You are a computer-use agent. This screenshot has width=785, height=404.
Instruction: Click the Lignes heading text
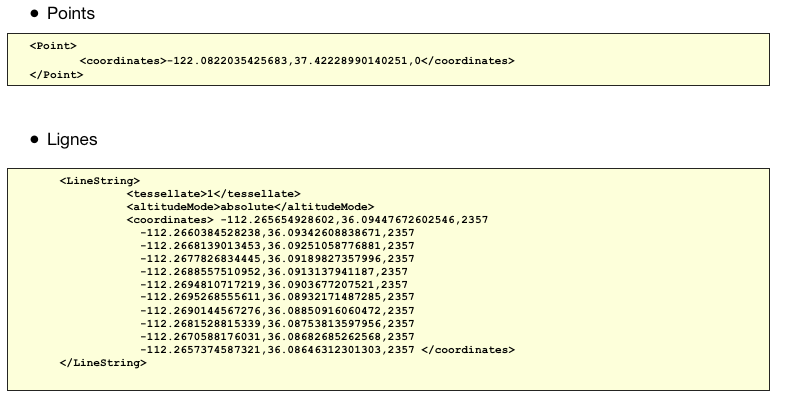[x=72, y=139]
